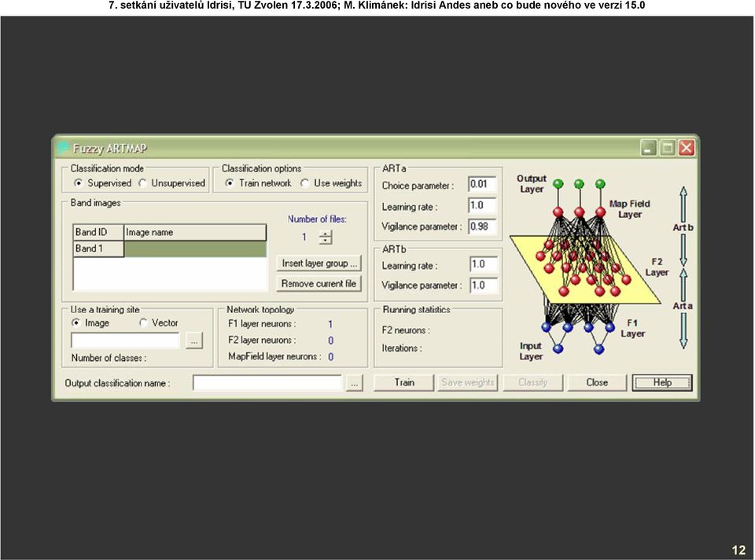Click the Number of classes label
This screenshot has height=560, width=755.
109,358
